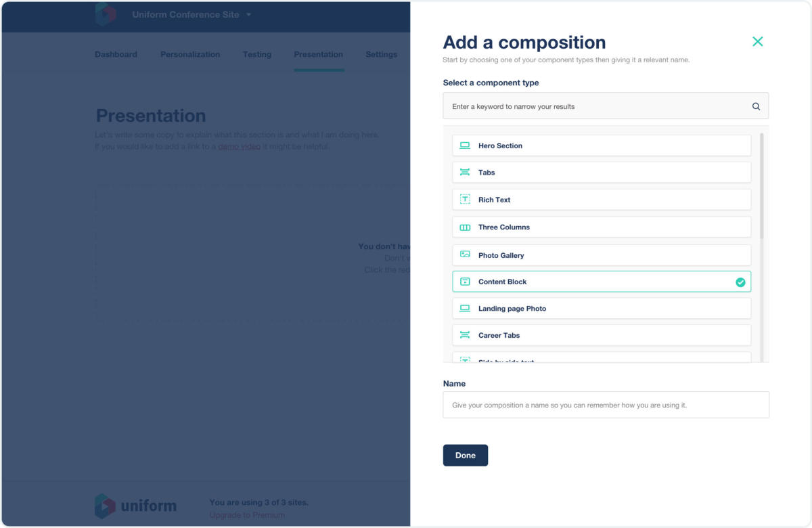The height and width of the screenshot is (528, 812).
Task: Choose the Landing page Photo component
Action: [x=602, y=308]
